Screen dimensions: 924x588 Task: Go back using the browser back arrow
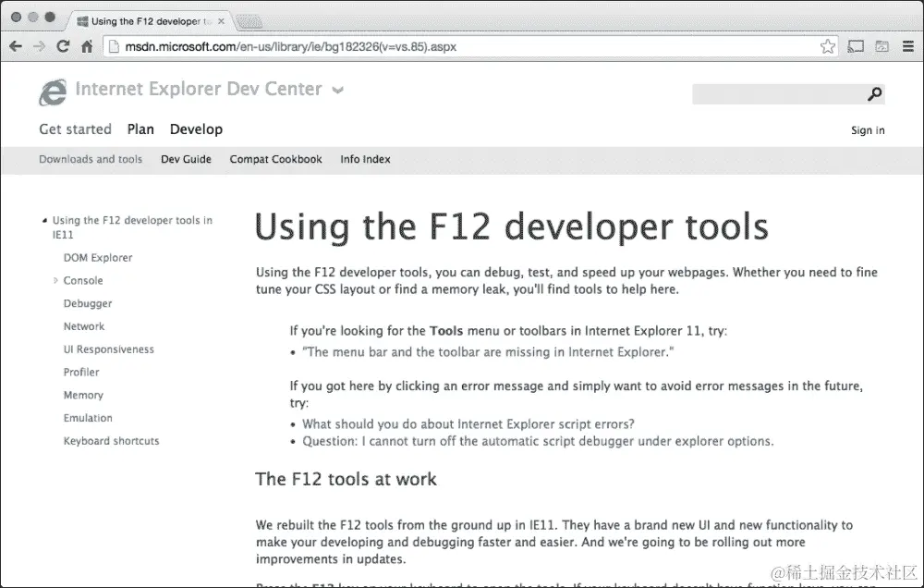tap(16, 46)
